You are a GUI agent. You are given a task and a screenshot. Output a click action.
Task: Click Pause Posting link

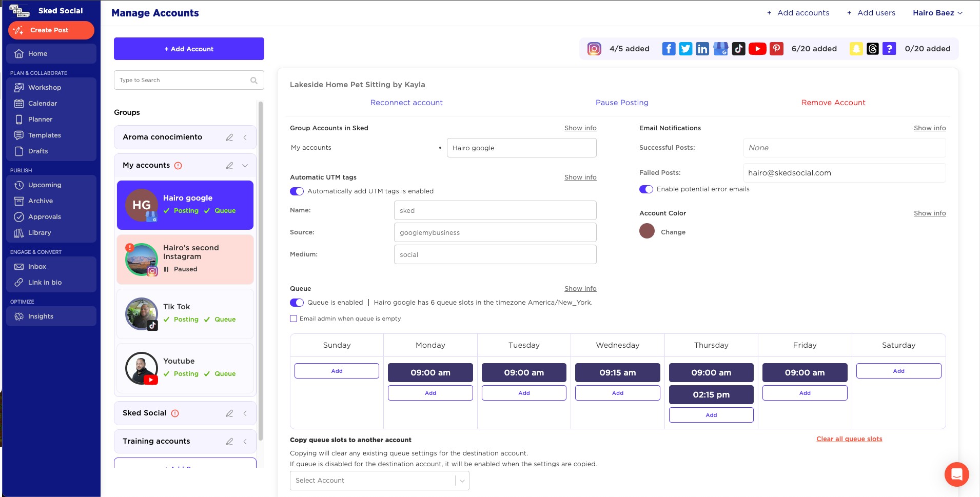click(622, 103)
